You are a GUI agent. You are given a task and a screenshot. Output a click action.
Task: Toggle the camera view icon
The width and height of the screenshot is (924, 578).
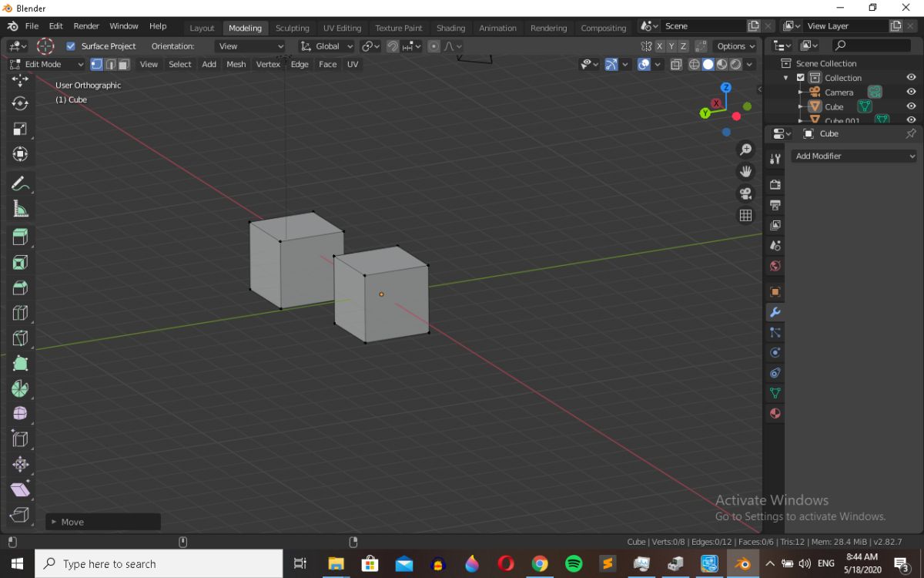pyautogui.click(x=745, y=193)
